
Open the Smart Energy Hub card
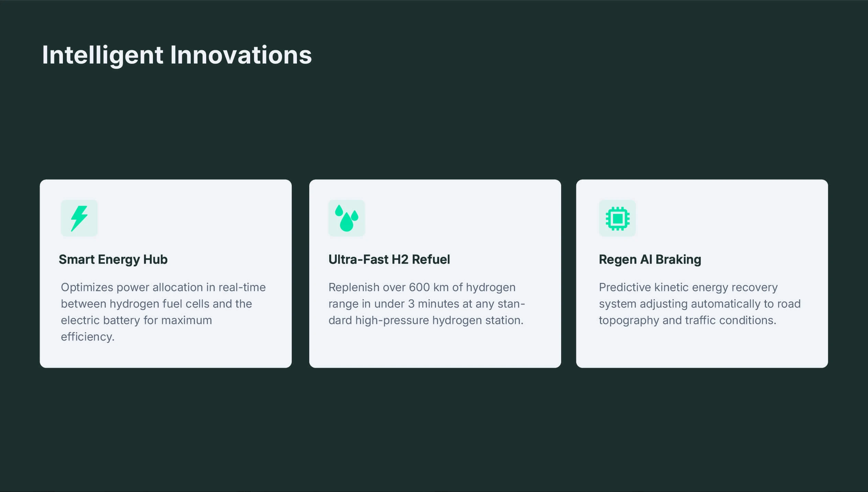(x=166, y=274)
